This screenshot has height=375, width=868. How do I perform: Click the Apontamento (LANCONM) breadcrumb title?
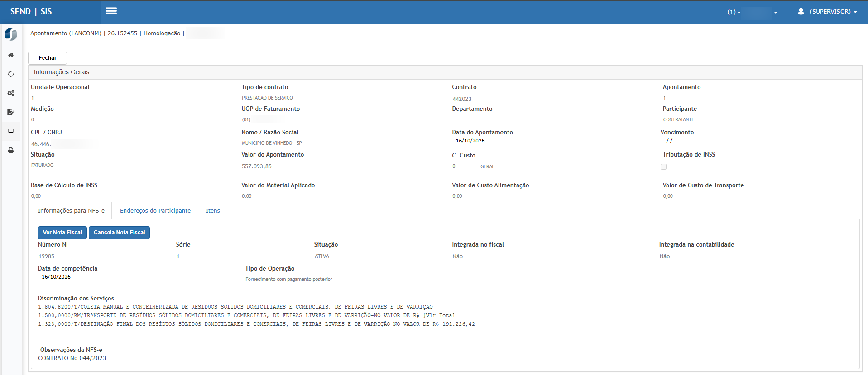(66, 33)
